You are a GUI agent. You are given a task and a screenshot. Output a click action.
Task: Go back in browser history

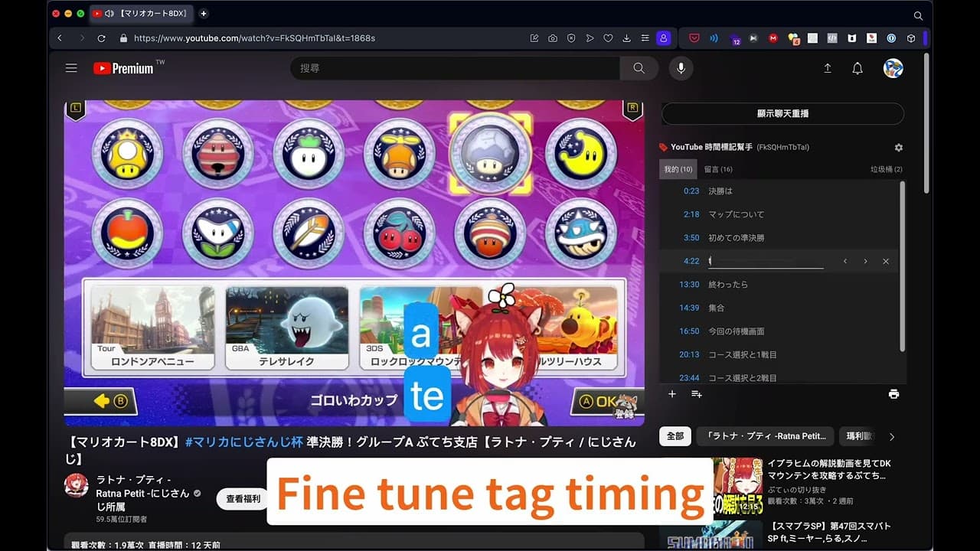tap(60, 37)
